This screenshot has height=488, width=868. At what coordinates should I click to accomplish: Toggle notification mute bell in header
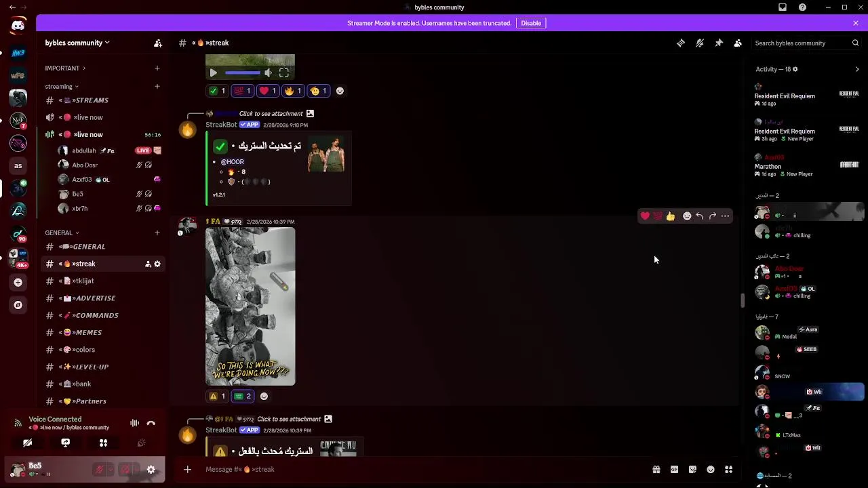[x=700, y=43]
